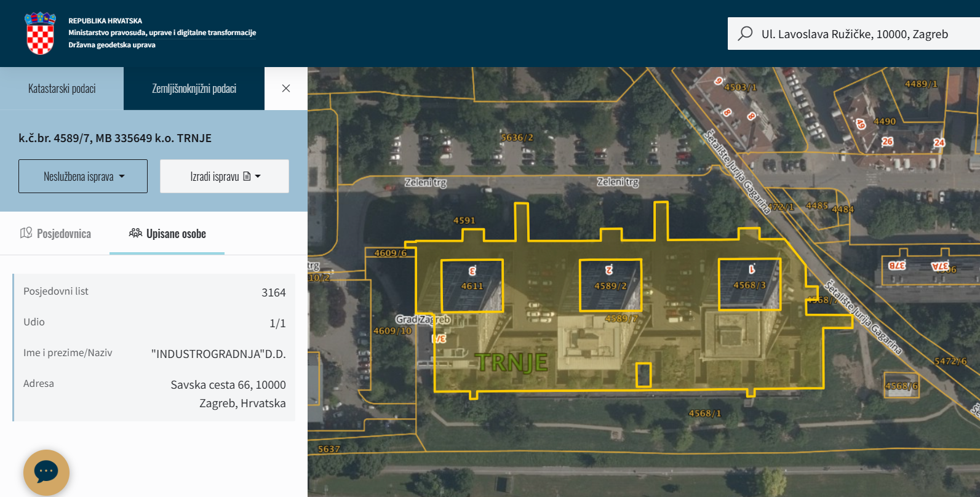The width and height of the screenshot is (980, 497).
Task: Open the Izradi ispravu dropdown arrow
Action: (x=258, y=177)
